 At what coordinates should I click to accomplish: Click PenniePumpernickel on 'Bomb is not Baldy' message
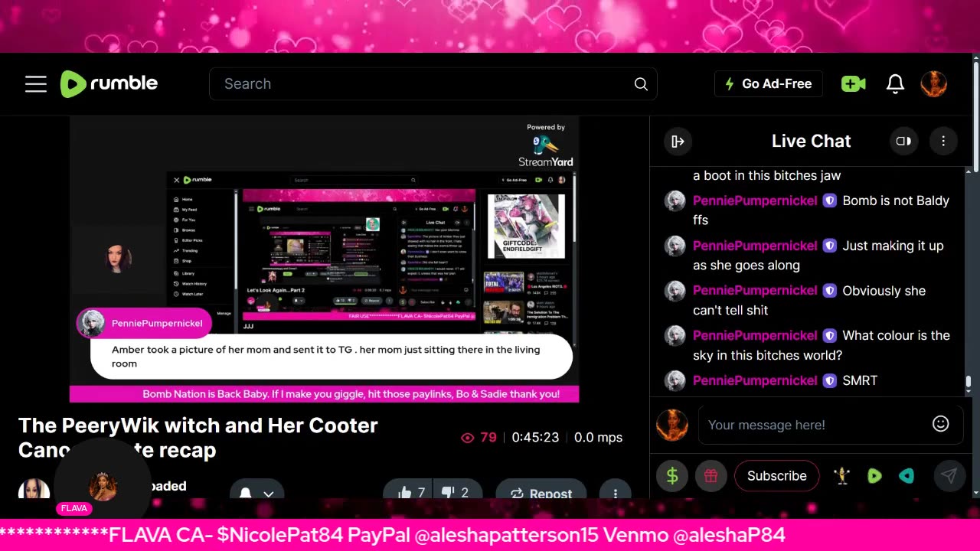755,201
